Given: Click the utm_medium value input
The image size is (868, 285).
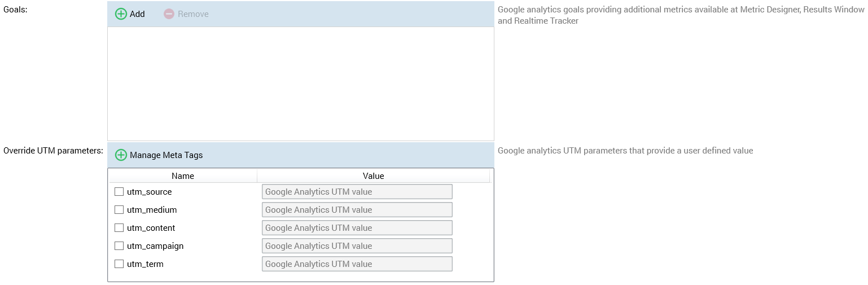Looking at the screenshot, I should (x=357, y=210).
